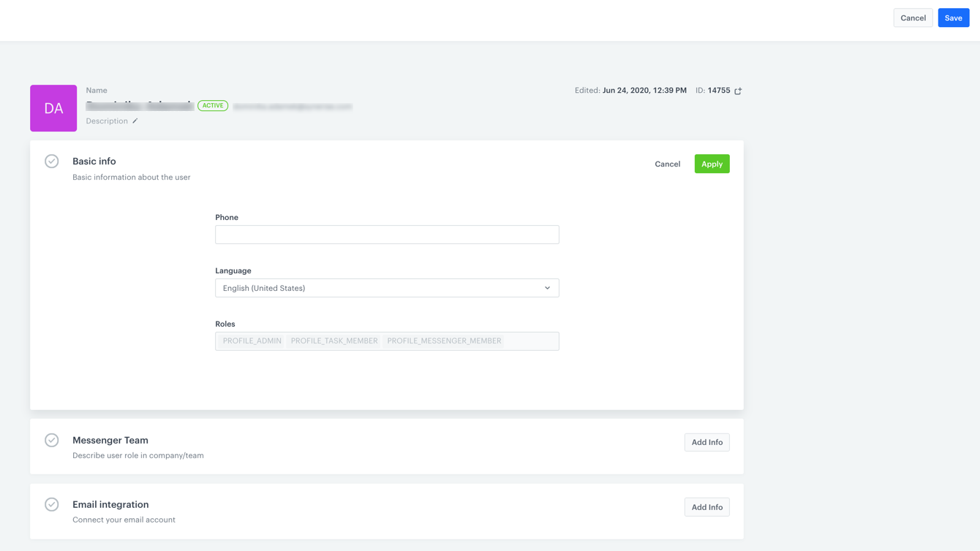Screen dimensions: 980x551
Task: Copy the user ID 14755
Action: [736, 90]
